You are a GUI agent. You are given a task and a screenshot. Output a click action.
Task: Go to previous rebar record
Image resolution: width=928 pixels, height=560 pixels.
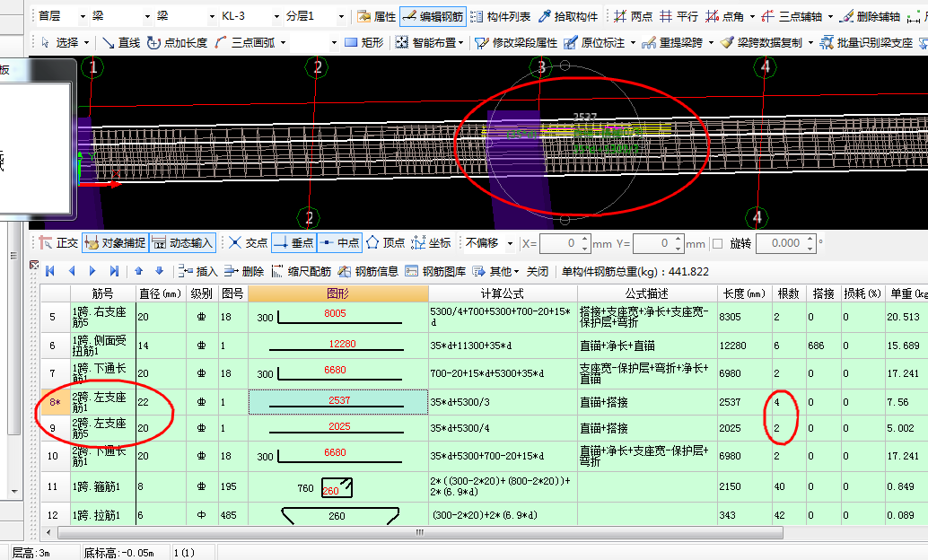tap(72, 271)
